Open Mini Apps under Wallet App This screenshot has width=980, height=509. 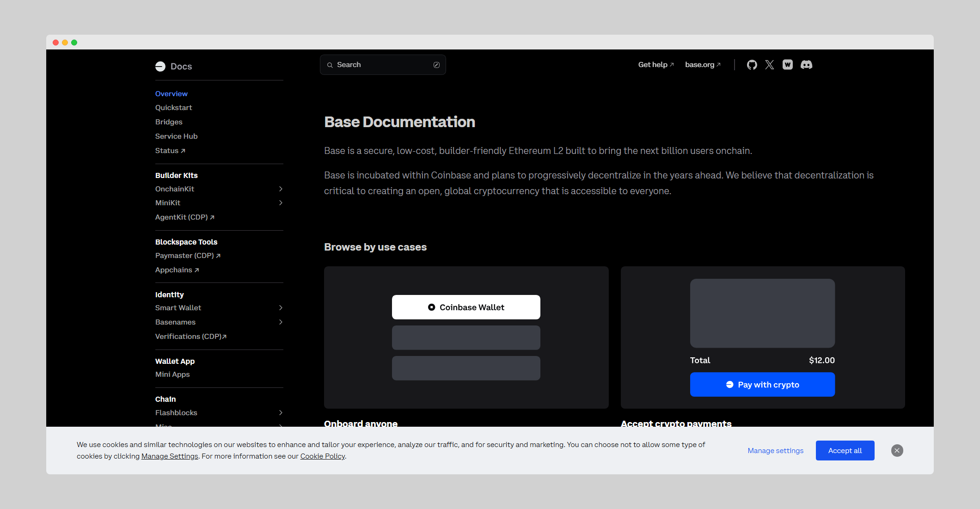[172, 374]
